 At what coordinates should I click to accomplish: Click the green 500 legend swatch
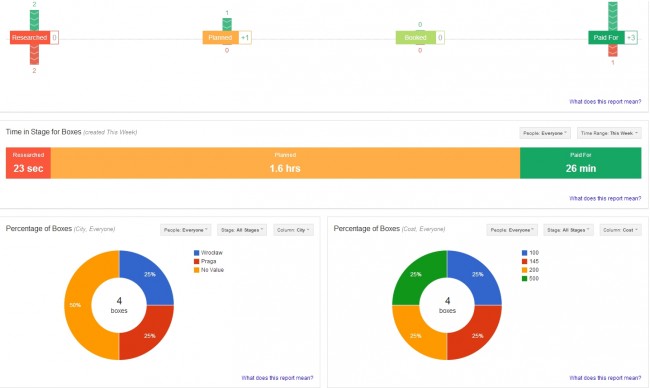click(524, 279)
